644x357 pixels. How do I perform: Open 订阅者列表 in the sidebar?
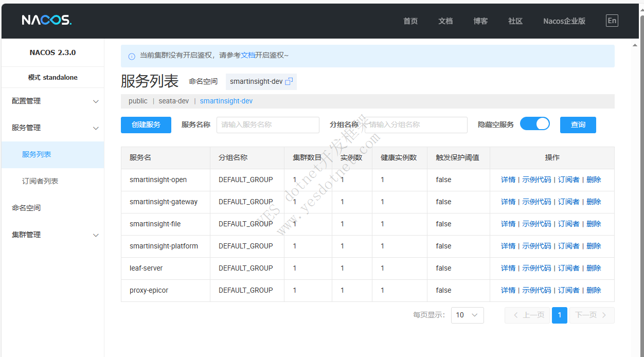(x=52, y=181)
